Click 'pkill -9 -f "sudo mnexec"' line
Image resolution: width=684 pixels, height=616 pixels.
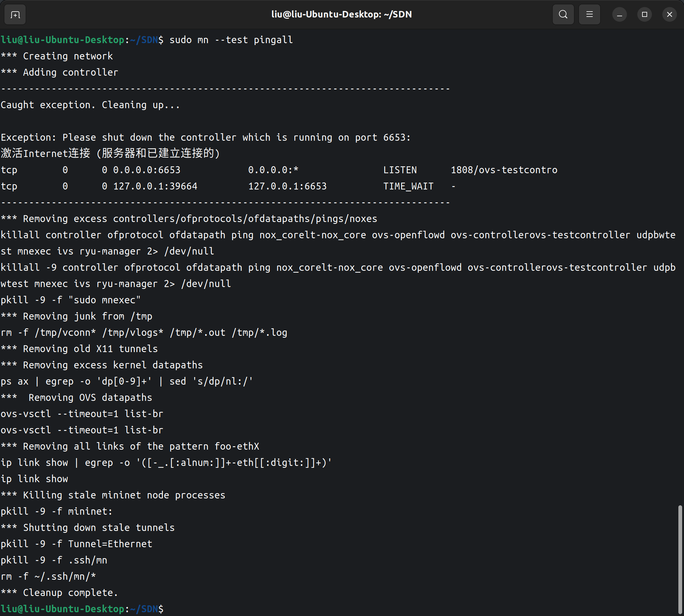tap(71, 300)
